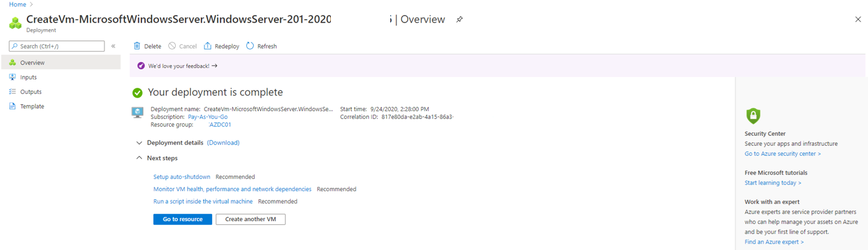The image size is (868, 250).
Task: Open Start learning today link
Action: click(x=773, y=183)
